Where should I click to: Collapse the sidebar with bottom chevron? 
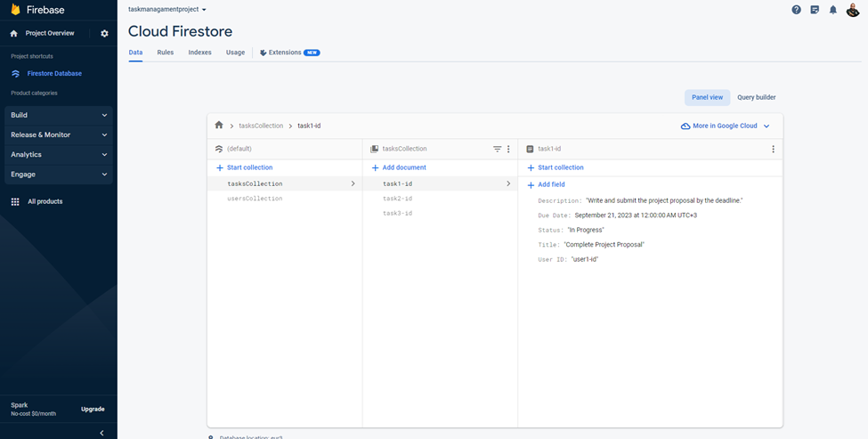[101, 433]
